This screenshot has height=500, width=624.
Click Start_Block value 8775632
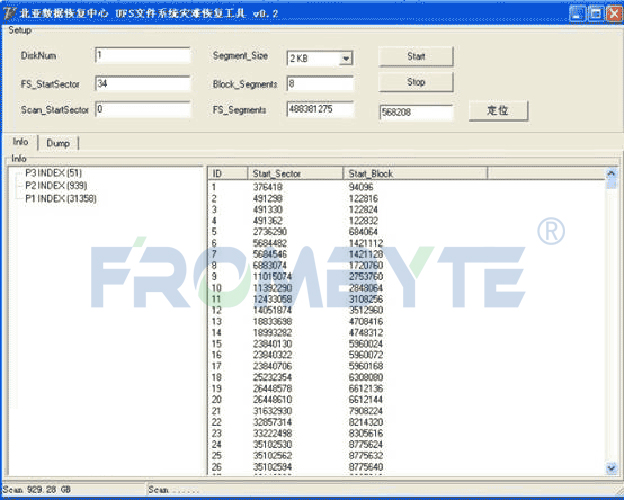tap(366, 455)
